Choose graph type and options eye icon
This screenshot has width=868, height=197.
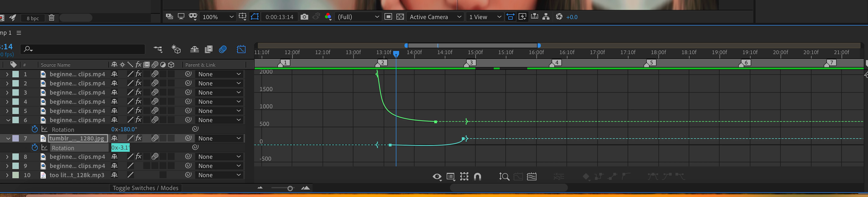tap(437, 177)
